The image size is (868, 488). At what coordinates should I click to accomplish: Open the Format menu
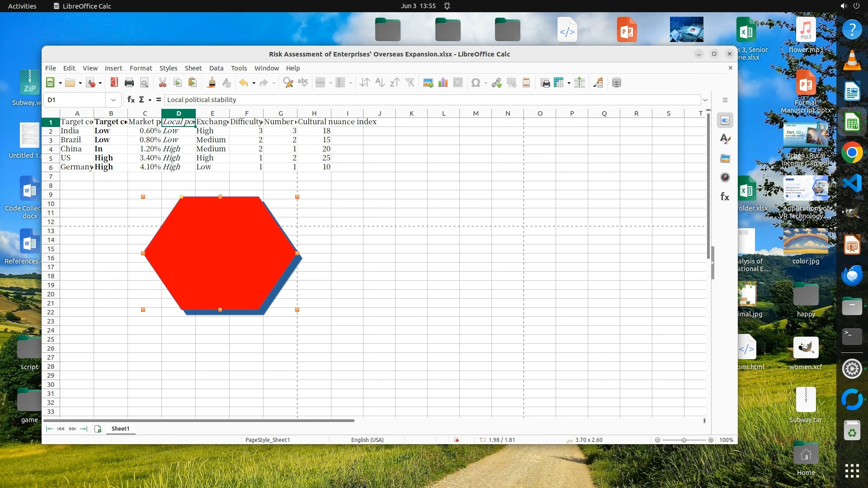pyautogui.click(x=141, y=68)
